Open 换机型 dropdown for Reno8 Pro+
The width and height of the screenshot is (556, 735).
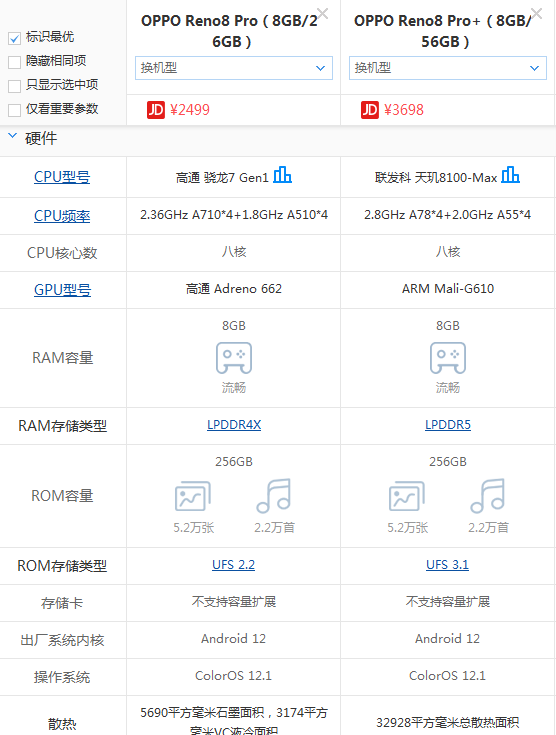(x=448, y=68)
